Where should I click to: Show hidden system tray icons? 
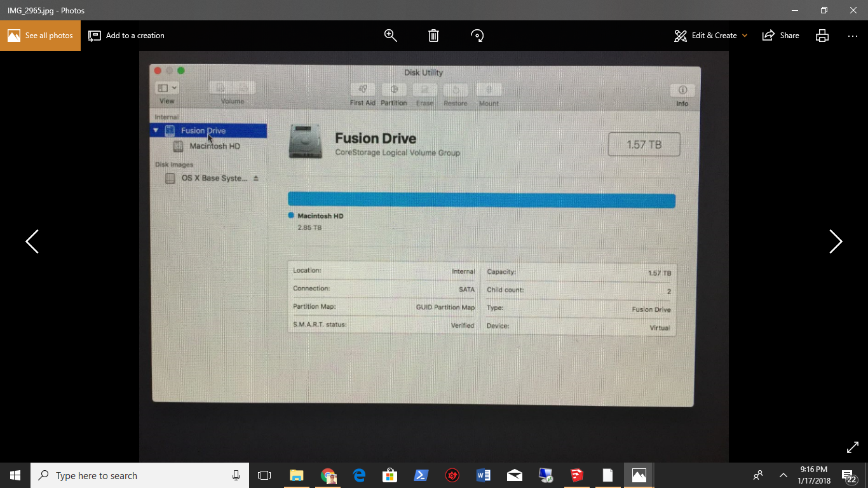pyautogui.click(x=783, y=475)
